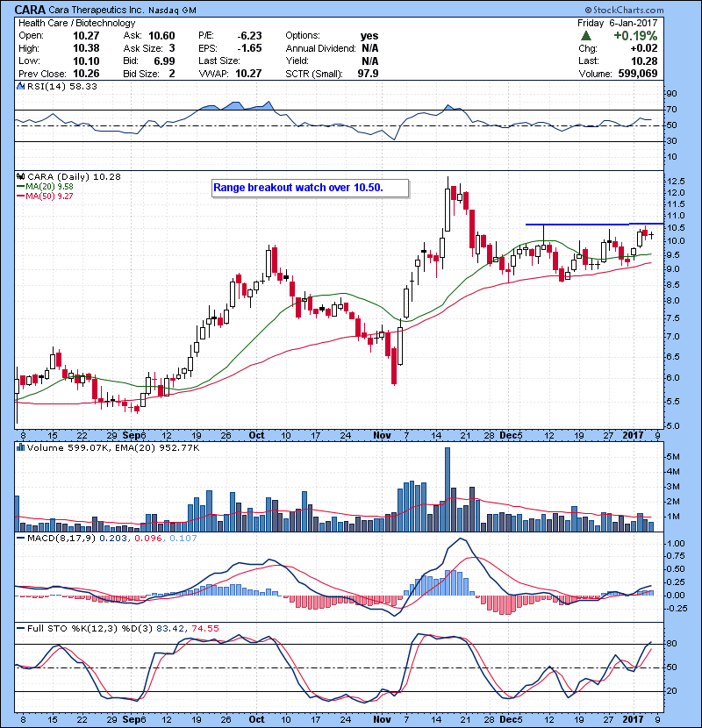
Task: Click the Annual Dividend N/A value
Action: [x=369, y=48]
